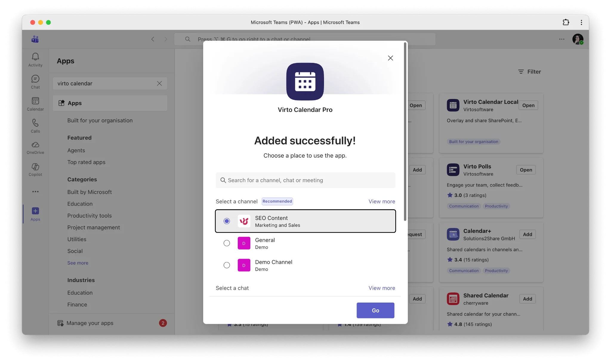Image resolution: width=611 pixels, height=364 pixels.
Task: Open Settings and more ellipsis at top
Action: [561, 39]
